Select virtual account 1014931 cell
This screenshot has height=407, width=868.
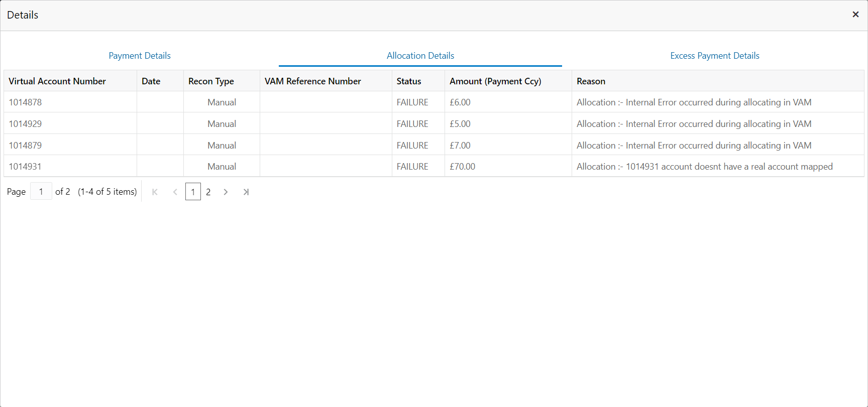[x=70, y=166]
